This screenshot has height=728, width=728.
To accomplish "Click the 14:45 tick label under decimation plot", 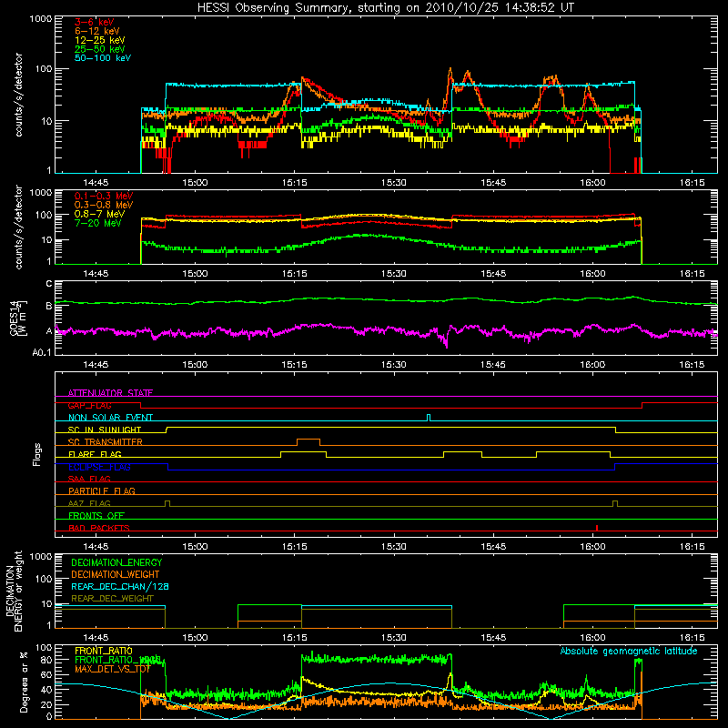I will pos(96,638).
